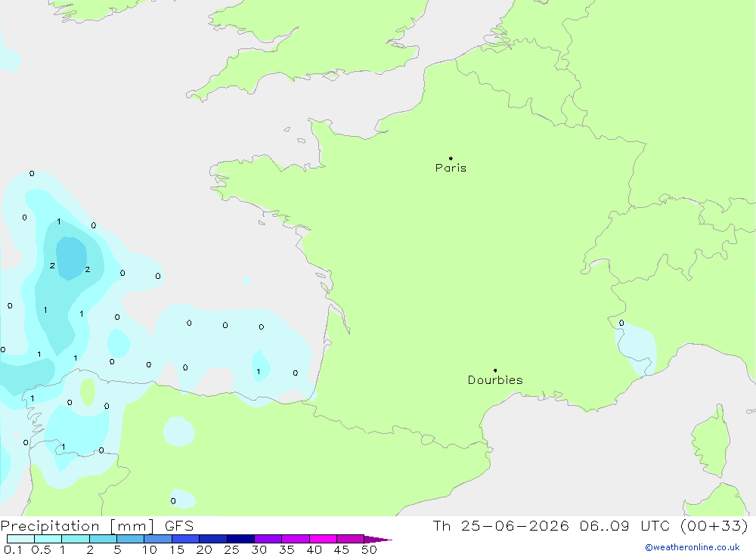Click the legend label "0.5"
Screen dimensions: 756x554
point(42,549)
